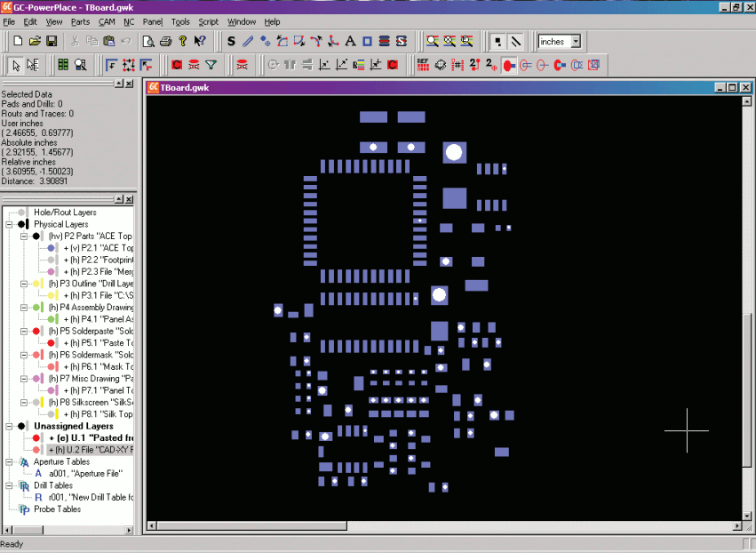Open the CAM menu
This screenshot has width=756, height=553.
(x=107, y=21)
